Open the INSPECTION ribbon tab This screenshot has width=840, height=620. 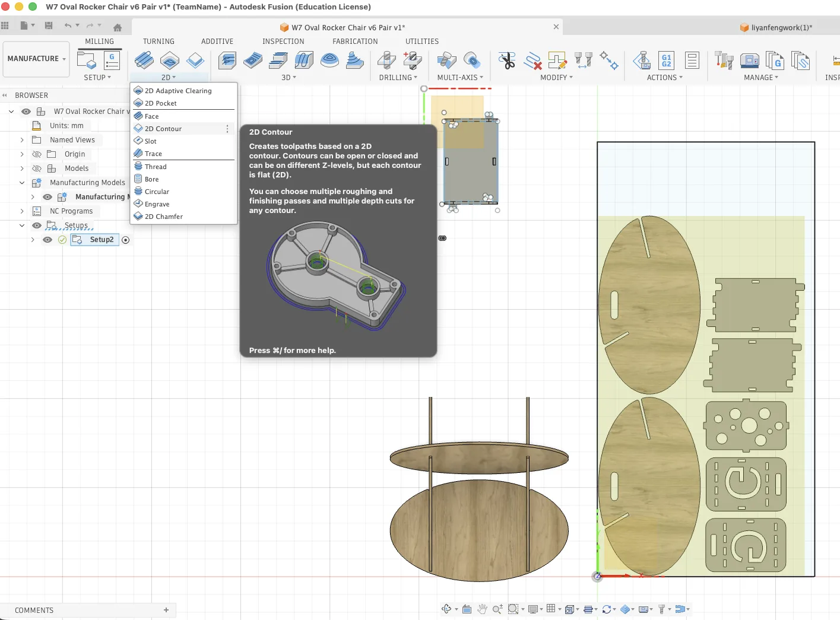pyautogui.click(x=283, y=41)
